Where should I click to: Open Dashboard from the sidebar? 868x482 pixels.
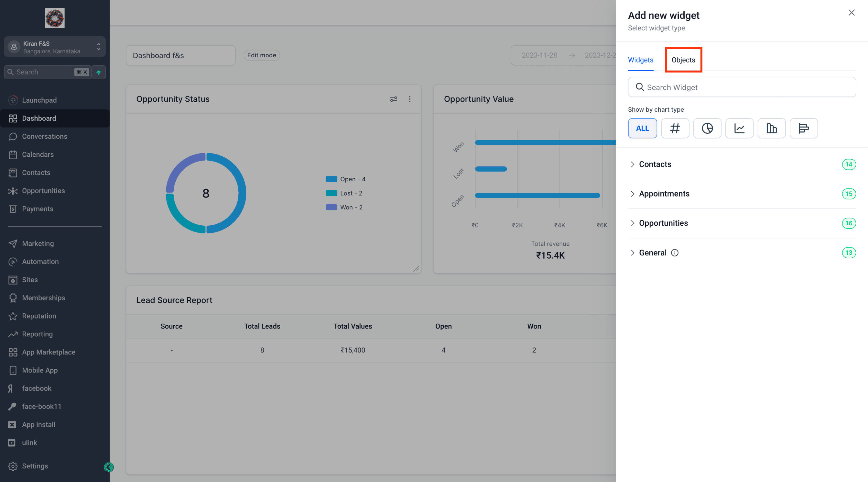tap(55, 118)
